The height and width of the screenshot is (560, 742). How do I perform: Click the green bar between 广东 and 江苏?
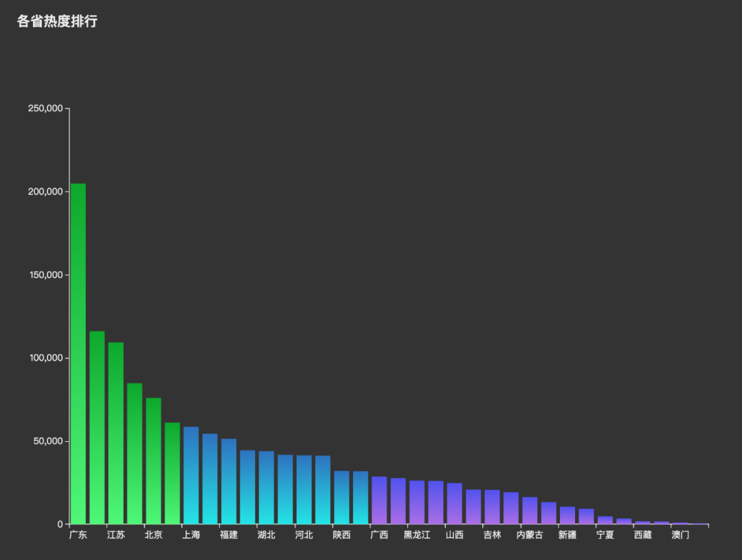[97, 427]
